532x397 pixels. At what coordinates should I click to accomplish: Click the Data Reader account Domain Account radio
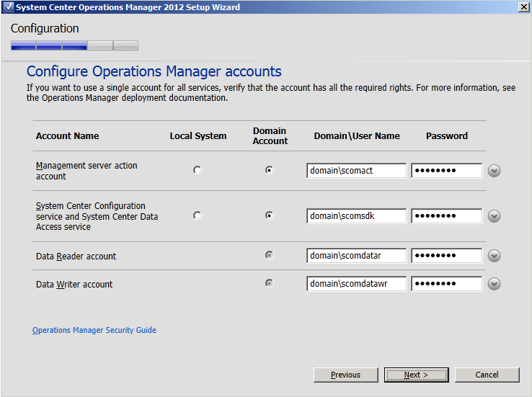click(x=270, y=255)
